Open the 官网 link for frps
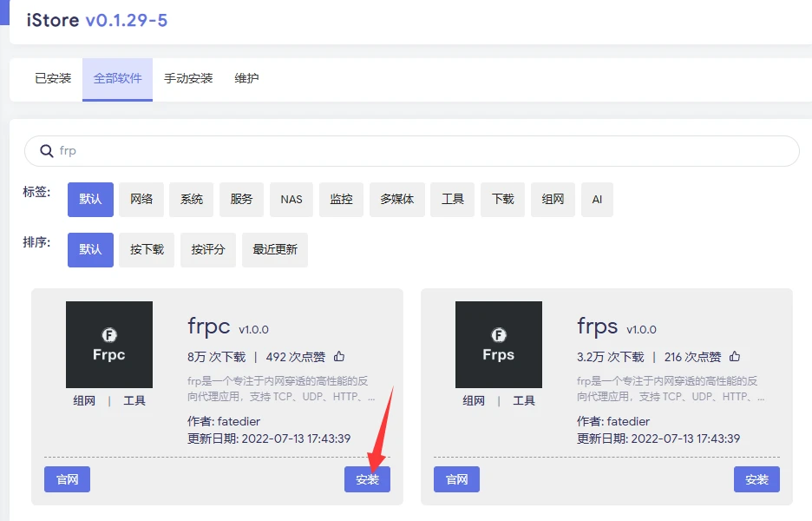Image resolution: width=812 pixels, height=521 pixels. click(x=456, y=479)
